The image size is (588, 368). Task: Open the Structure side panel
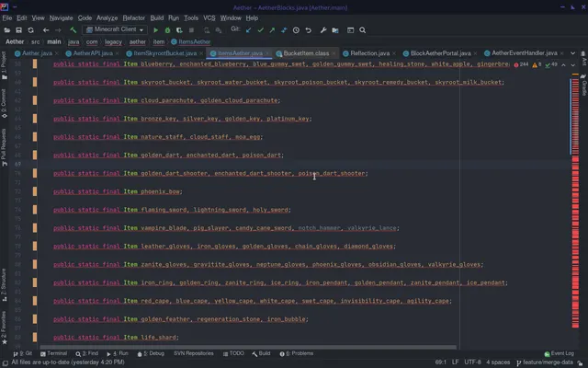[x=4, y=284]
